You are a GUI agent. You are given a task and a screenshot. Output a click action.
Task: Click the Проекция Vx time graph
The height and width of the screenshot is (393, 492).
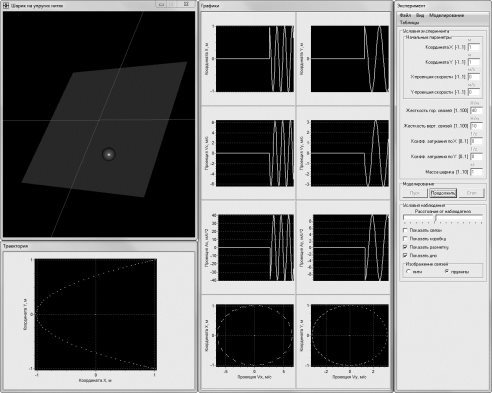click(x=255, y=153)
